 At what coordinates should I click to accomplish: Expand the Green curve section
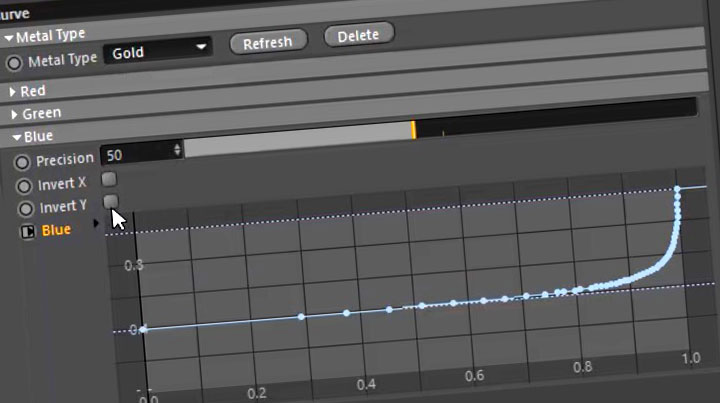(14, 114)
